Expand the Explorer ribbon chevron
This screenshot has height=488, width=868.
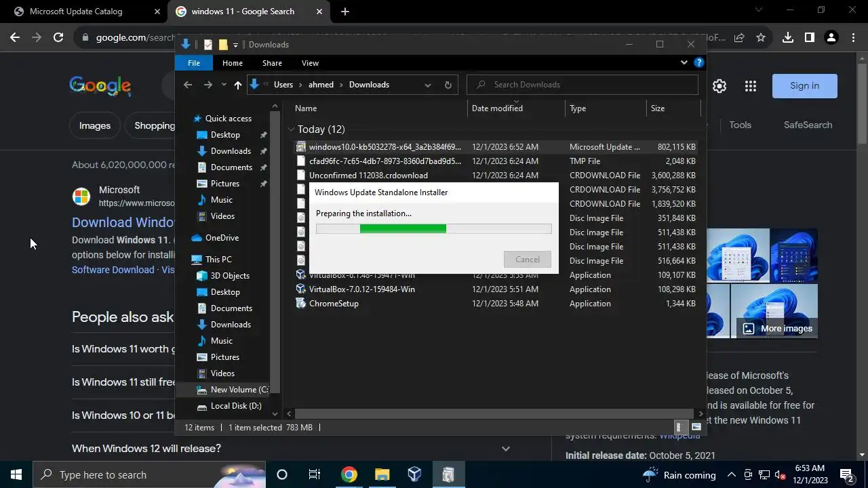(684, 62)
